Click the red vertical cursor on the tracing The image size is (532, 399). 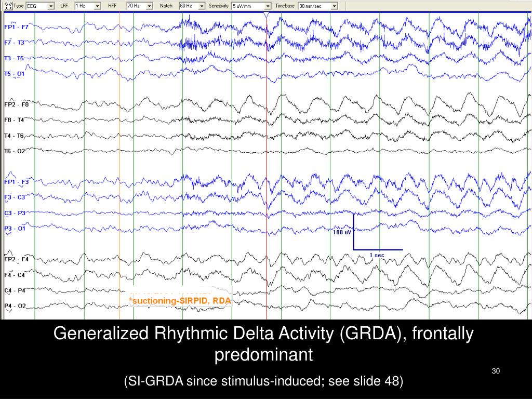[267, 156]
